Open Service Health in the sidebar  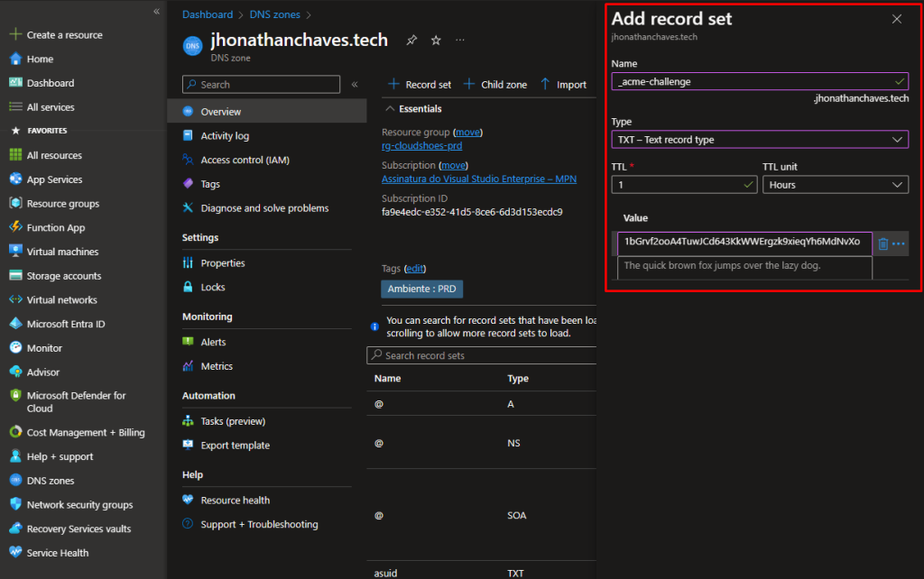click(x=57, y=554)
